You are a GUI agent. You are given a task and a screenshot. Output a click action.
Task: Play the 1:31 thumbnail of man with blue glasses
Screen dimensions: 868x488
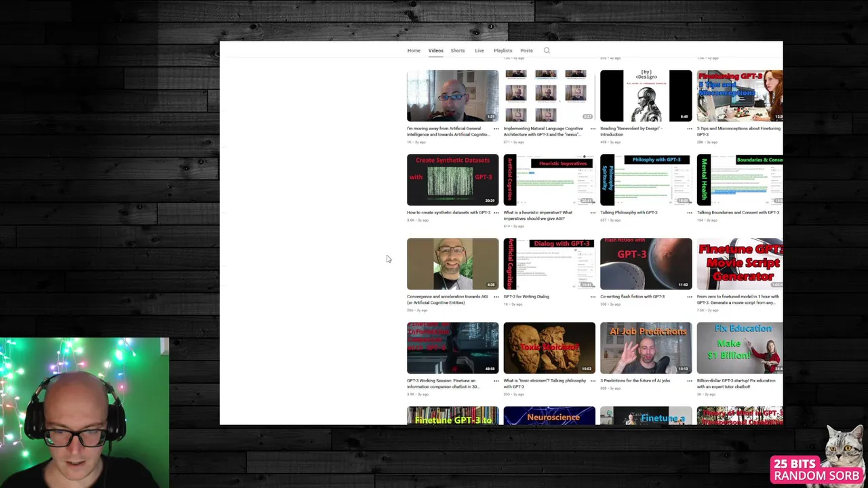pyautogui.click(x=452, y=96)
